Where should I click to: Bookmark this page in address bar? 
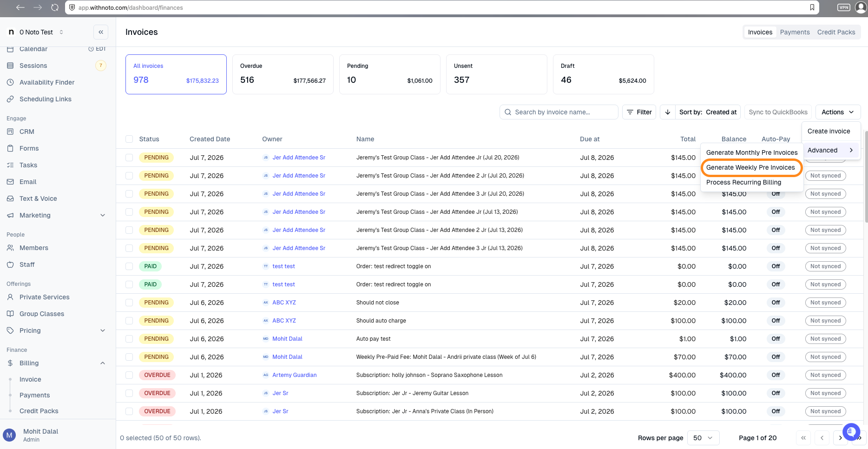click(x=812, y=7)
